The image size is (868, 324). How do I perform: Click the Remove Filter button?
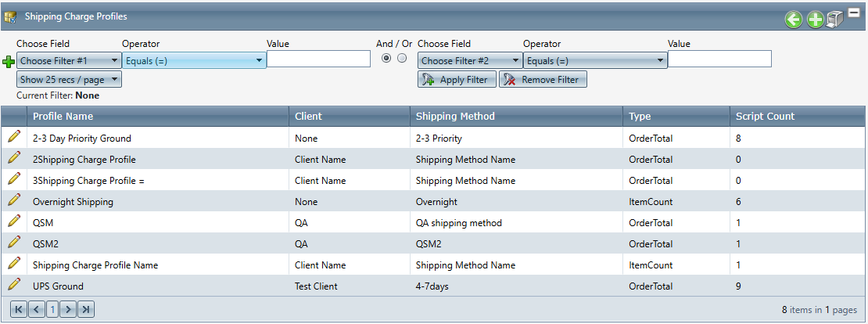pos(543,79)
